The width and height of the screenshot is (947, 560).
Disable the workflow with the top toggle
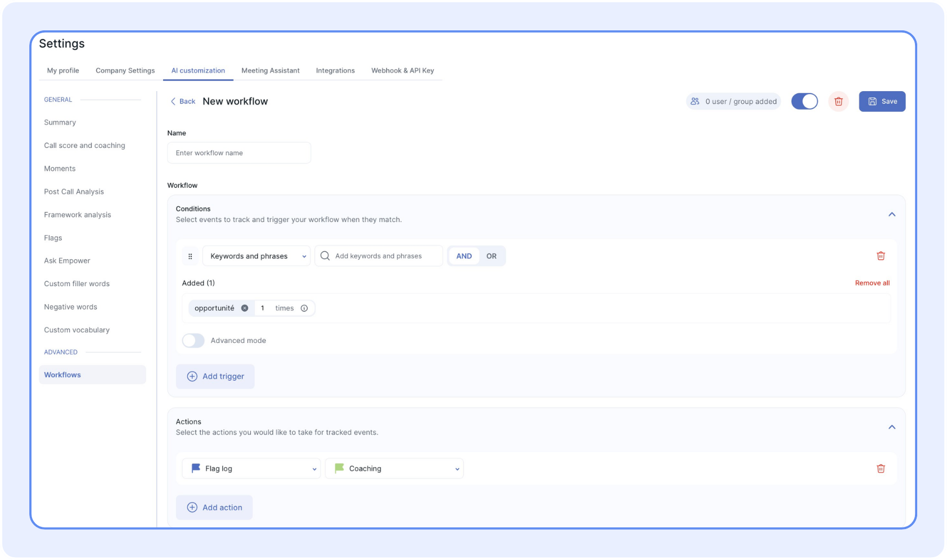(804, 102)
